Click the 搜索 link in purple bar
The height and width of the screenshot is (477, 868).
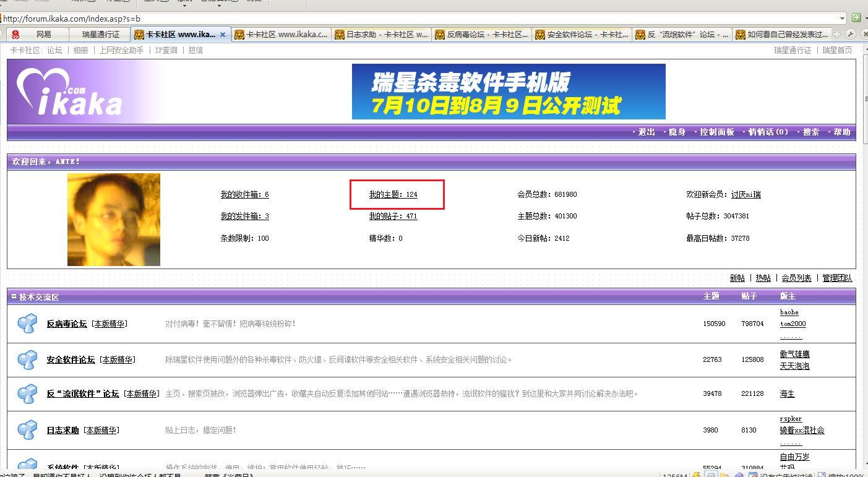coord(811,132)
